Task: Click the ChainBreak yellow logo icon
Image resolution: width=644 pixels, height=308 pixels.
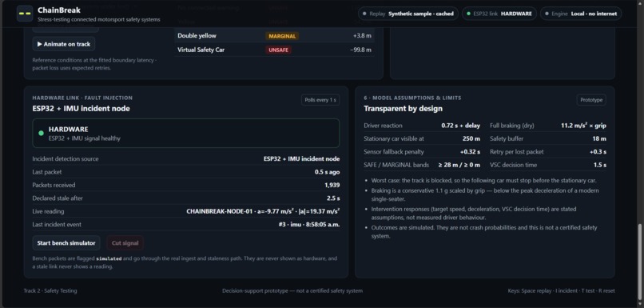Action: (25, 14)
